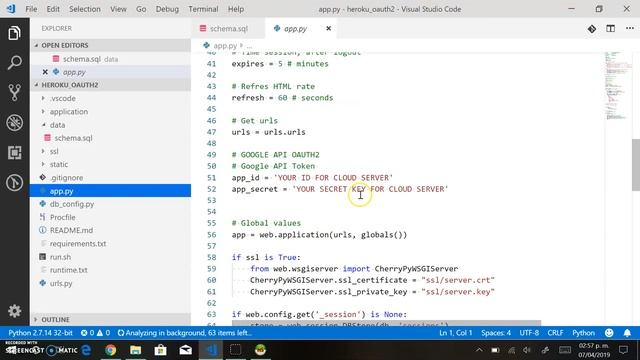Change CRLF end of line sequence
640x360 pixels.
[x=555, y=333]
